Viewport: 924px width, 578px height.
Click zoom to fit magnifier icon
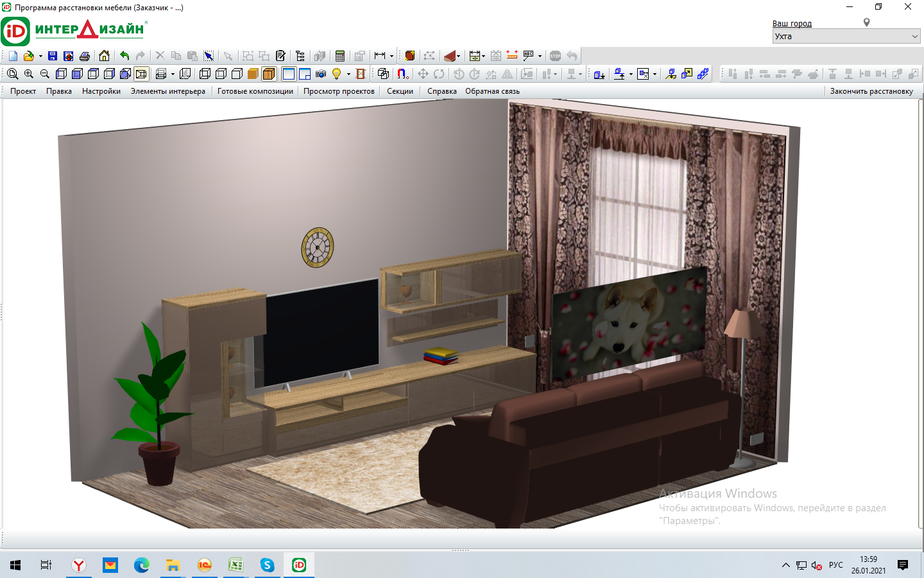point(13,74)
